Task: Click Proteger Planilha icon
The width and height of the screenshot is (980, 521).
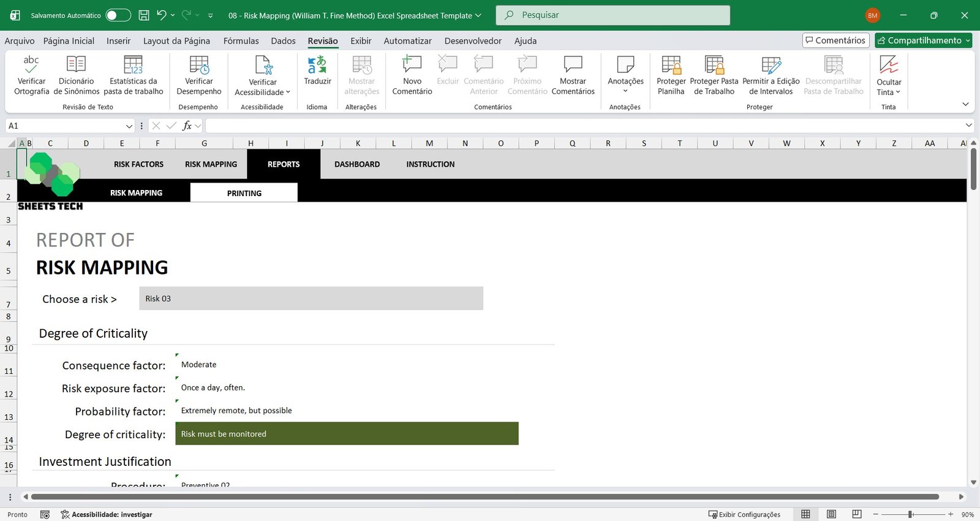Action: point(671,64)
